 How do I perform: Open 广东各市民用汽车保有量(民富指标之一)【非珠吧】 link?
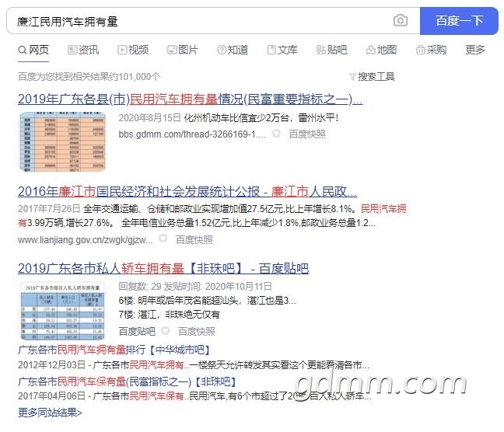point(127,381)
